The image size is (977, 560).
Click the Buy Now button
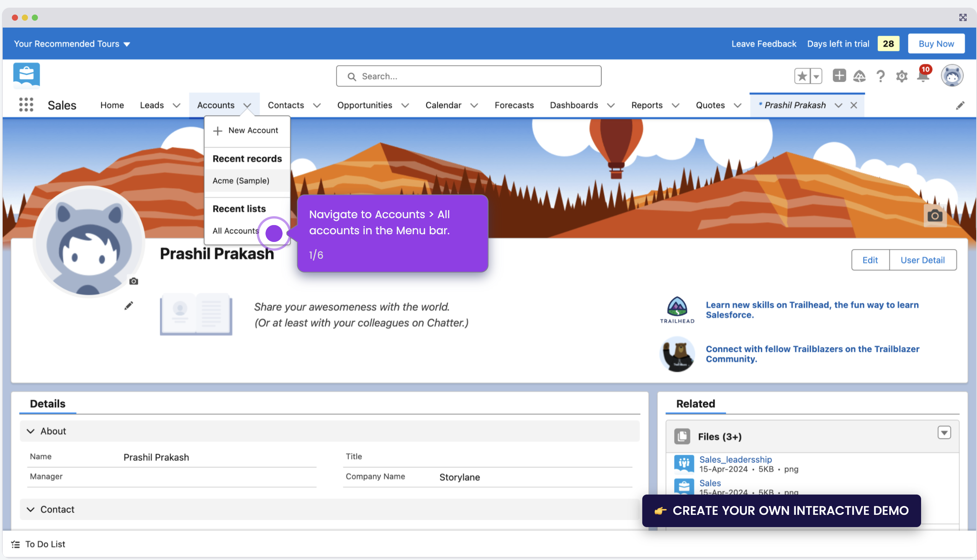936,44
